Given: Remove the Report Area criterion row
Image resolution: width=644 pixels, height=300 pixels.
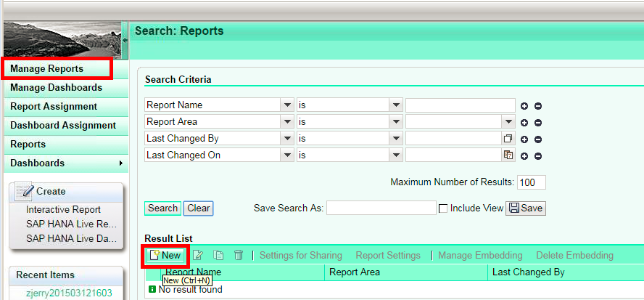Looking at the screenshot, I should point(538,123).
